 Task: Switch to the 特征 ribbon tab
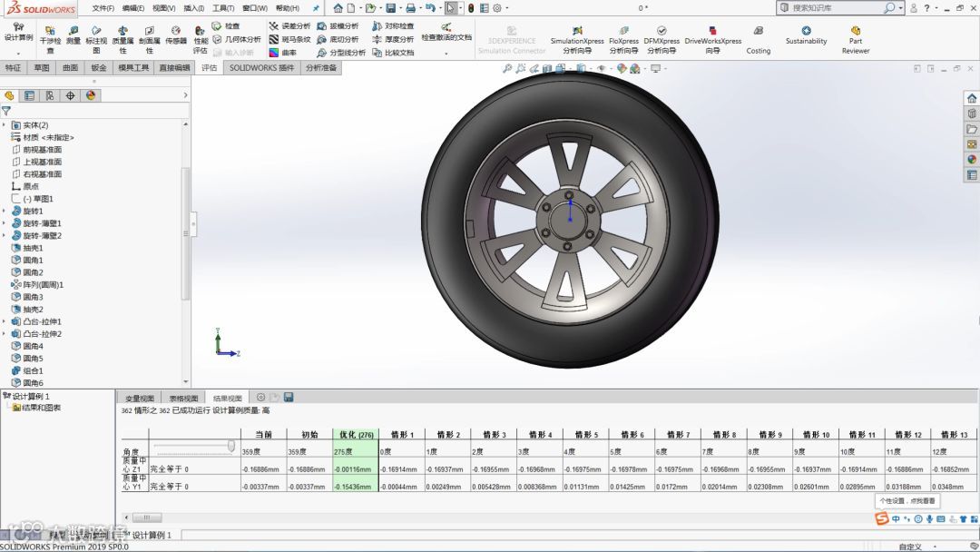(13, 68)
